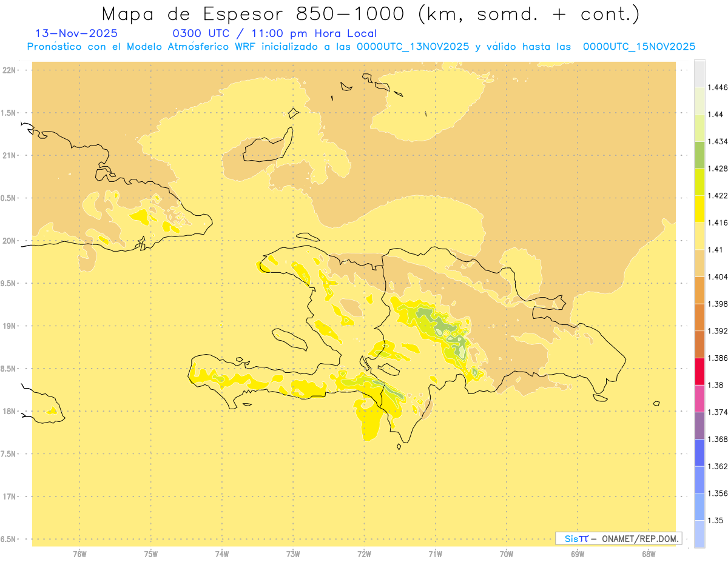Click the color scale value 1.44
This screenshot has width=728, height=562.
click(716, 114)
